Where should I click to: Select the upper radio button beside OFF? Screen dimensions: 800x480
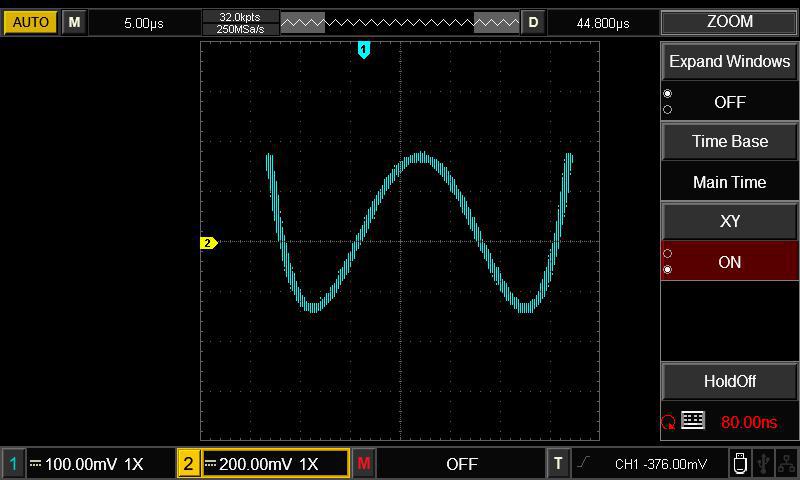pyautogui.click(x=667, y=93)
